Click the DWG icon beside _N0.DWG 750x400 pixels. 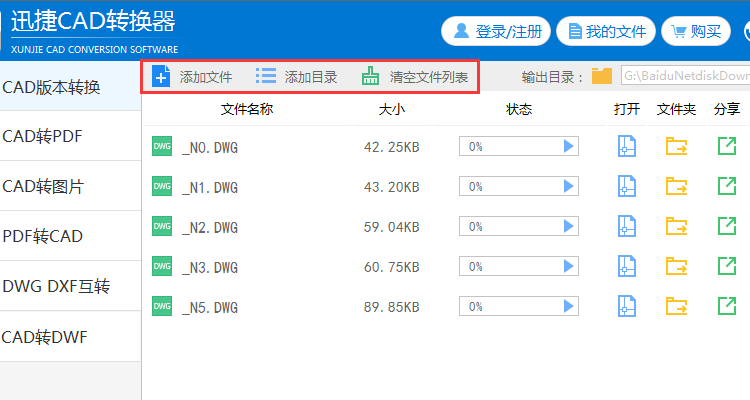pyautogui.click(x=162, y=146)
